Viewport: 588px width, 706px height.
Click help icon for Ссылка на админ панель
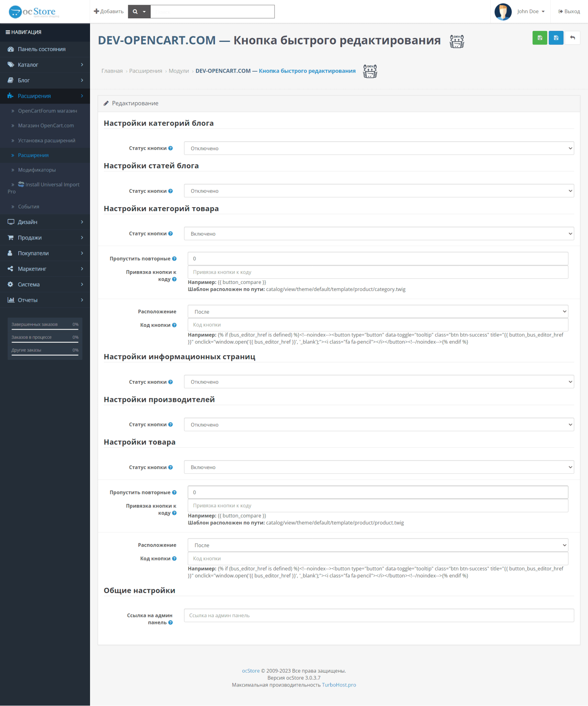(171, 623)
